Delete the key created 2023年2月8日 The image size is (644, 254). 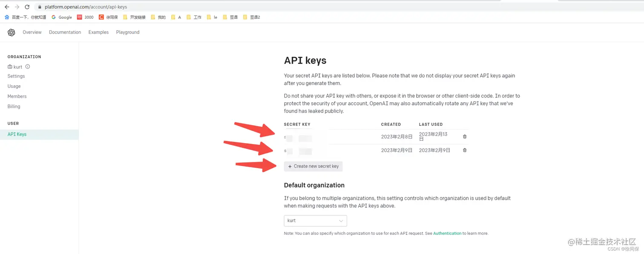tap(465, 136)
